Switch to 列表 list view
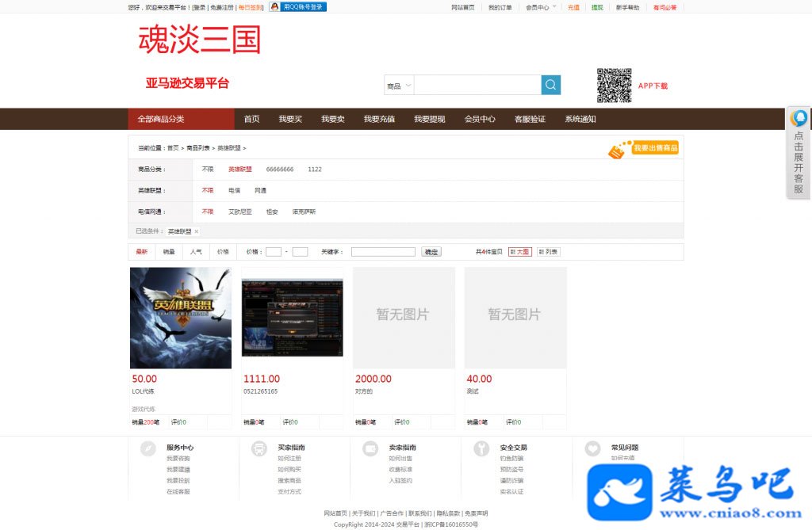Image resolution: width=812 pixels, height=530 pixels. (x=549, y=252)
